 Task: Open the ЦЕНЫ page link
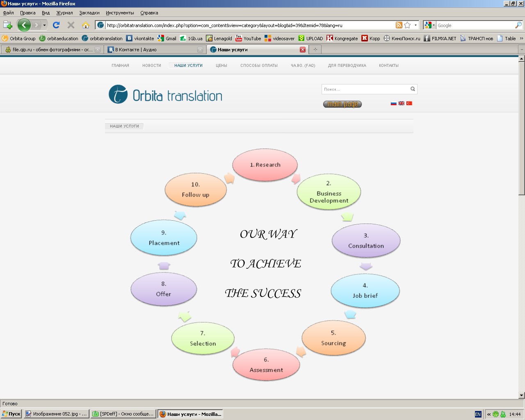coord(221,66)
